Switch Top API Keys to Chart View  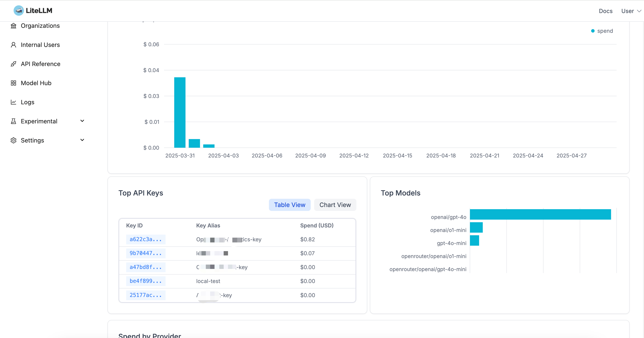point(335,205)
